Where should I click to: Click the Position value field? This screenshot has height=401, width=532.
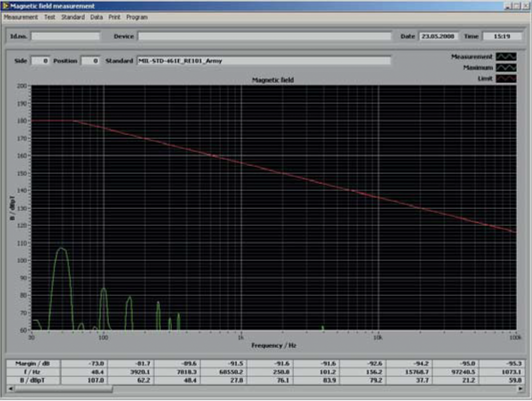click(x=90, y=61)
